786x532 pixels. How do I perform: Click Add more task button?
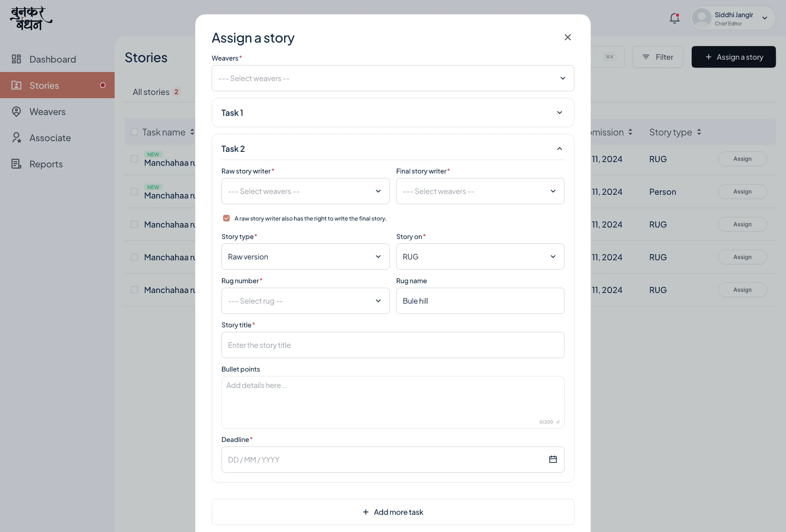[x=393, y=512]
